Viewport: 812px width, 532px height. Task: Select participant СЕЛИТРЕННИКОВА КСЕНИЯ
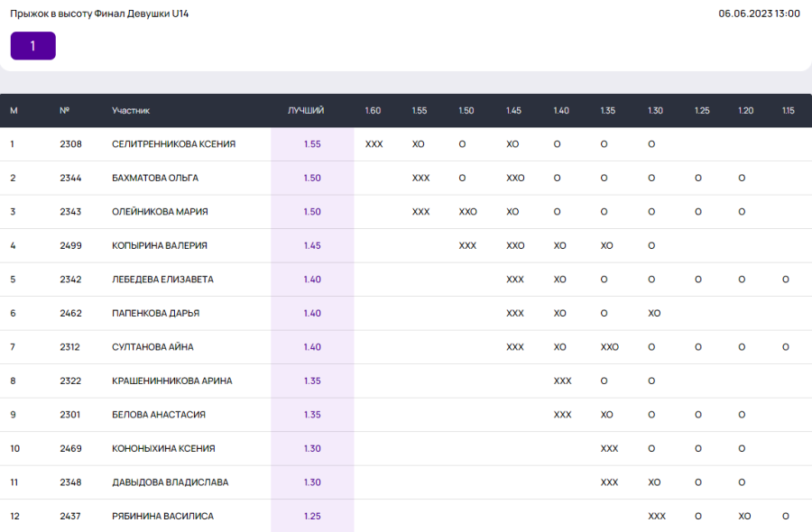coord(173,144)
